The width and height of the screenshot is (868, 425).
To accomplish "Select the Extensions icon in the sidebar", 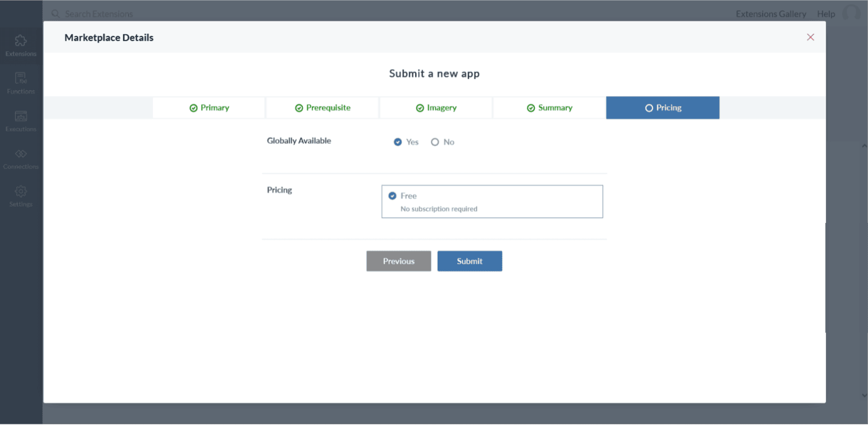I will [21, 45].
